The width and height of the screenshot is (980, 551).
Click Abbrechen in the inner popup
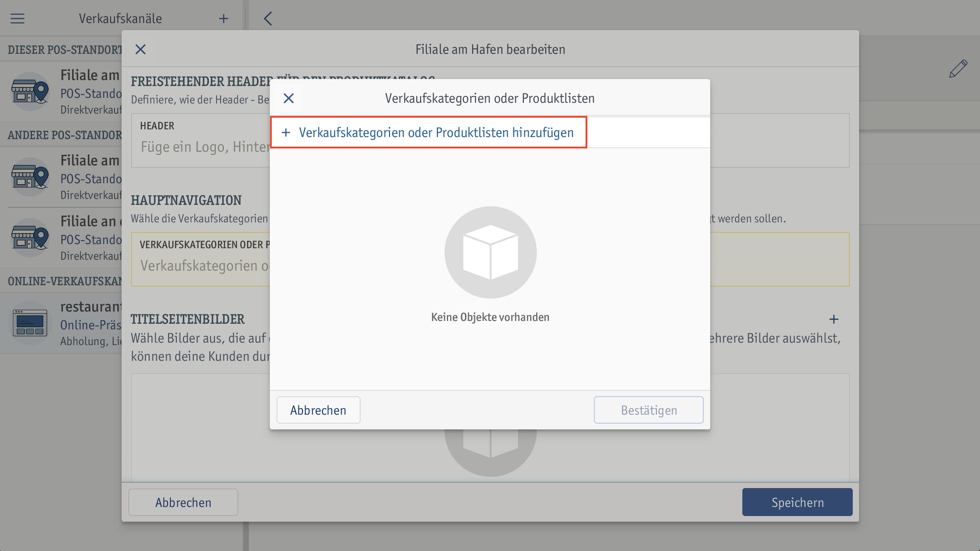point(318,410)
